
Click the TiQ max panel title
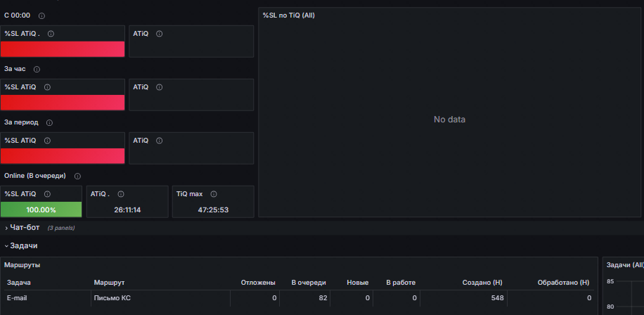189,194
